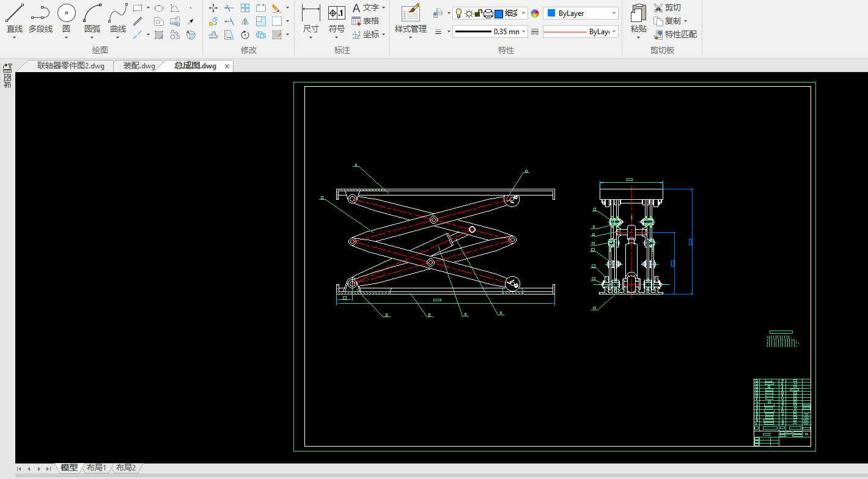Image resolution: width=868 pixels, height=479 pixels.
Task: Select the ellipse drawing tool
Action: [x=159, y=8]
